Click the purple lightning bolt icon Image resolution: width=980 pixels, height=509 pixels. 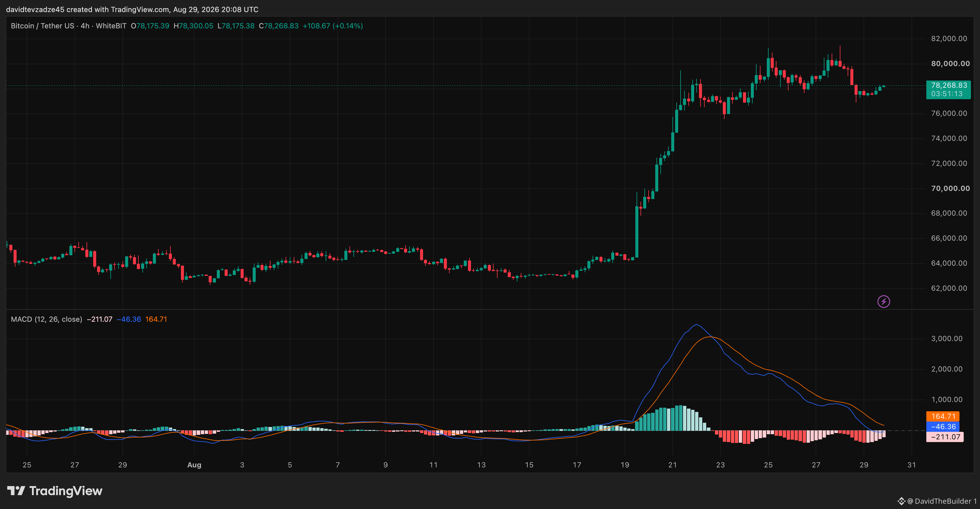[884, 302]
